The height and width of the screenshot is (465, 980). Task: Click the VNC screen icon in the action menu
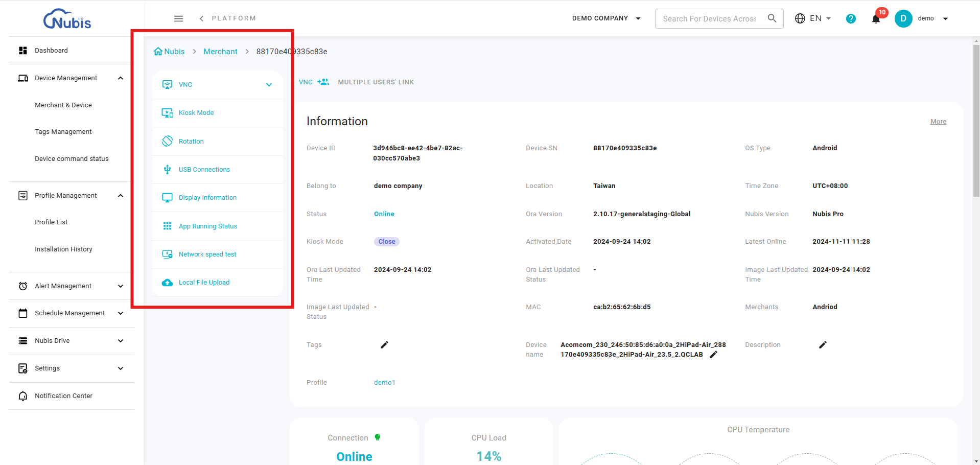pos(167,85)
